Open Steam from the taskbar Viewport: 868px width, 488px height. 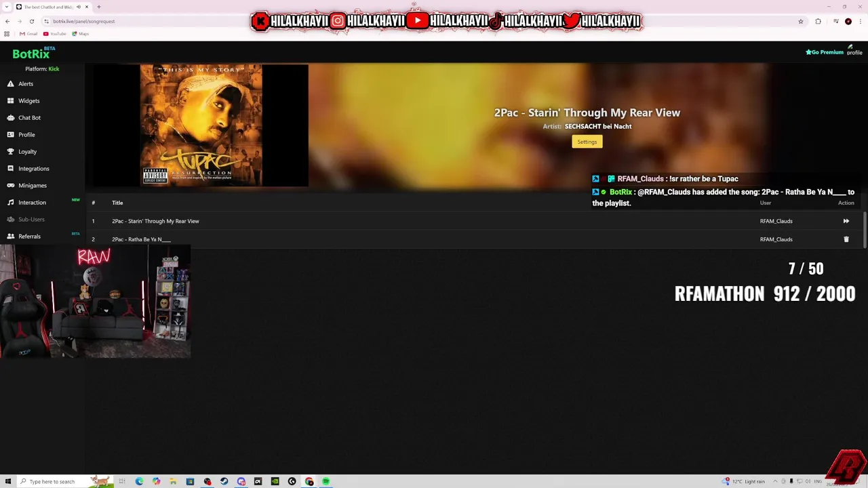click(224, 481)
